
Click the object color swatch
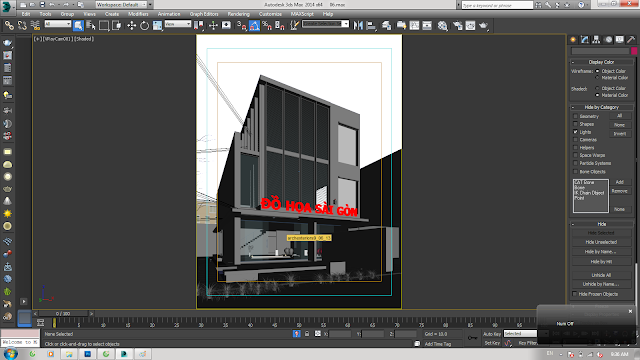point(634,51)
